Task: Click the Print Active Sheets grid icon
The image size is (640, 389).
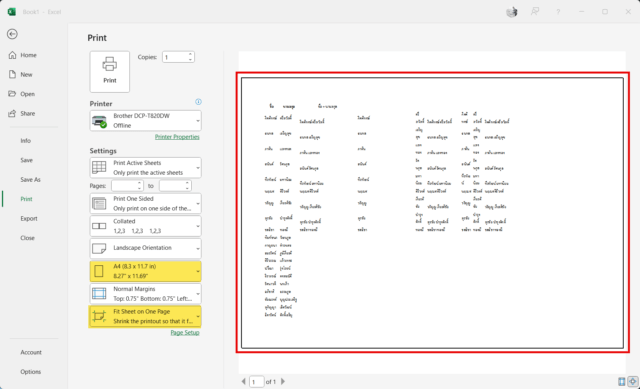Action: (x=99, y=168)
